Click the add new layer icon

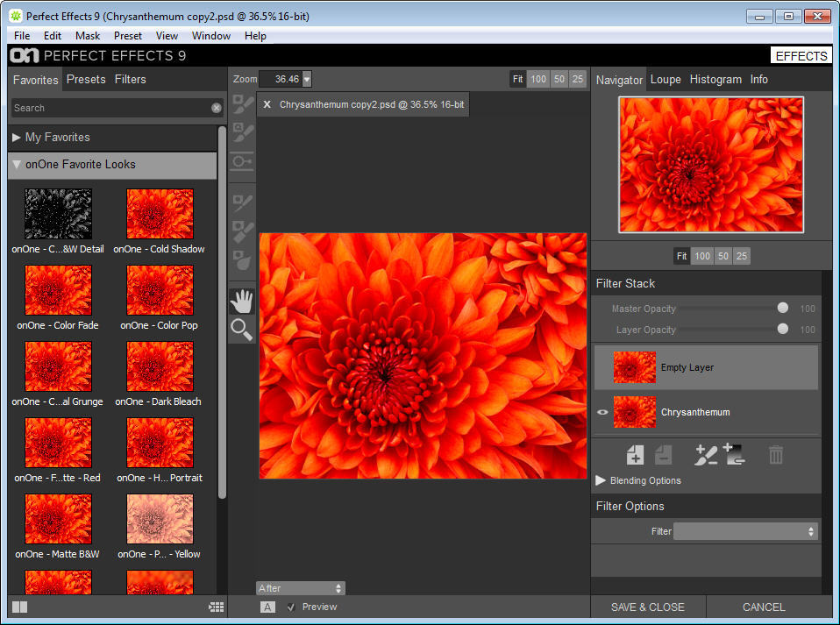635,455
